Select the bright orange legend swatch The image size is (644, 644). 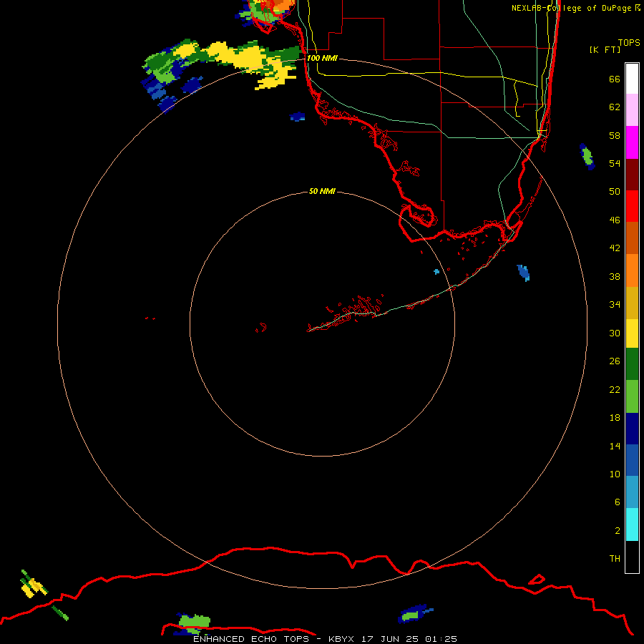(632, 270)
